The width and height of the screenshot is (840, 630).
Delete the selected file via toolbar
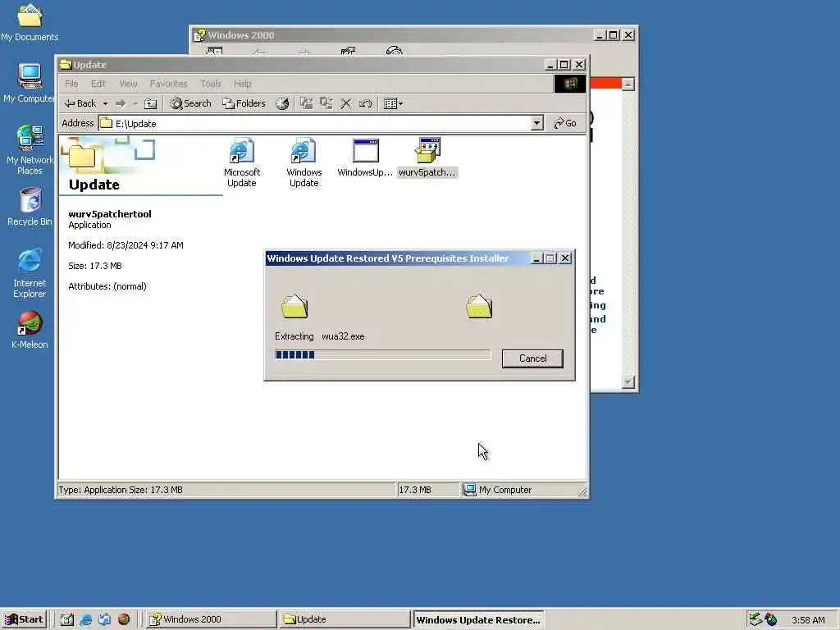point(346,103)
